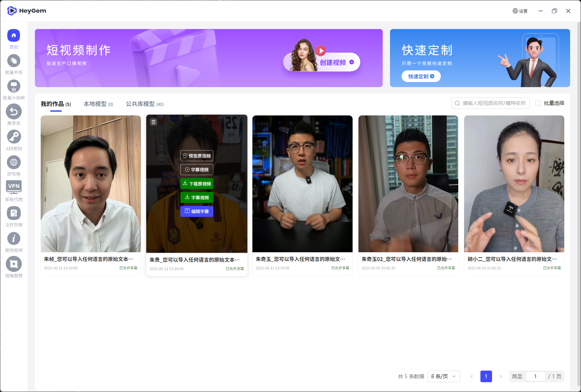The image size is (581, 392).
Task: Open API密钥 key icon
Action: point(13,137)
